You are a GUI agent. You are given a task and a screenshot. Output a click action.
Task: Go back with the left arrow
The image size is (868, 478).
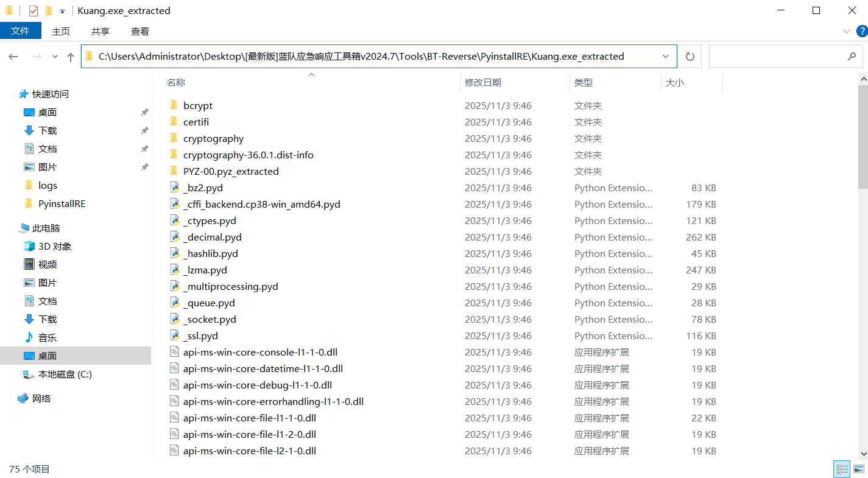[x=13, y=57]
